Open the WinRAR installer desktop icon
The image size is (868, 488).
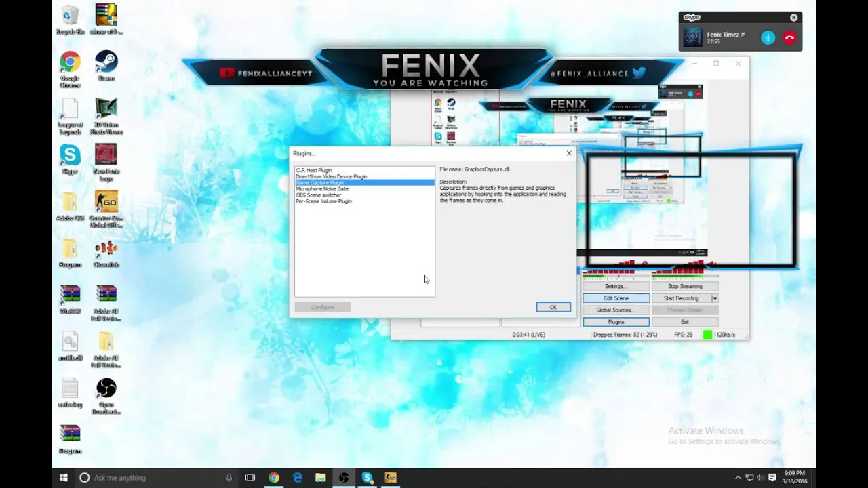tap(106, 19)
